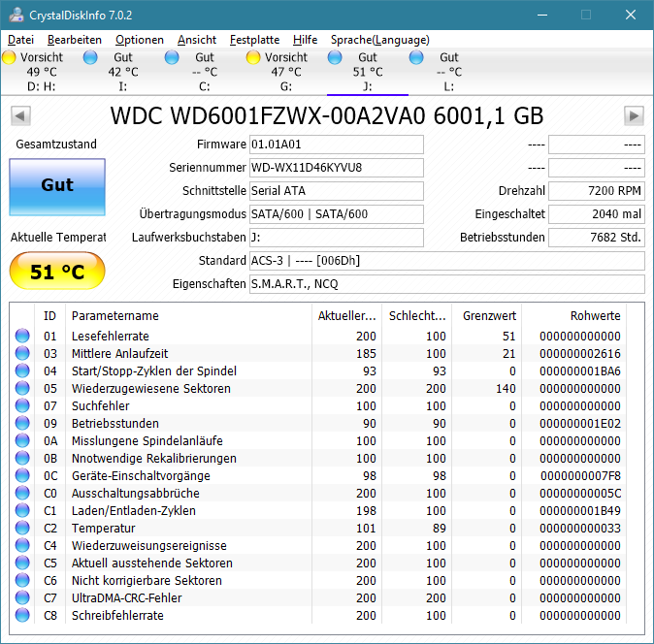Click raw value 000000002616 of Mittlere Anlaufzeit
Viewport: 654px width, 644px height.
pos(579,353)
